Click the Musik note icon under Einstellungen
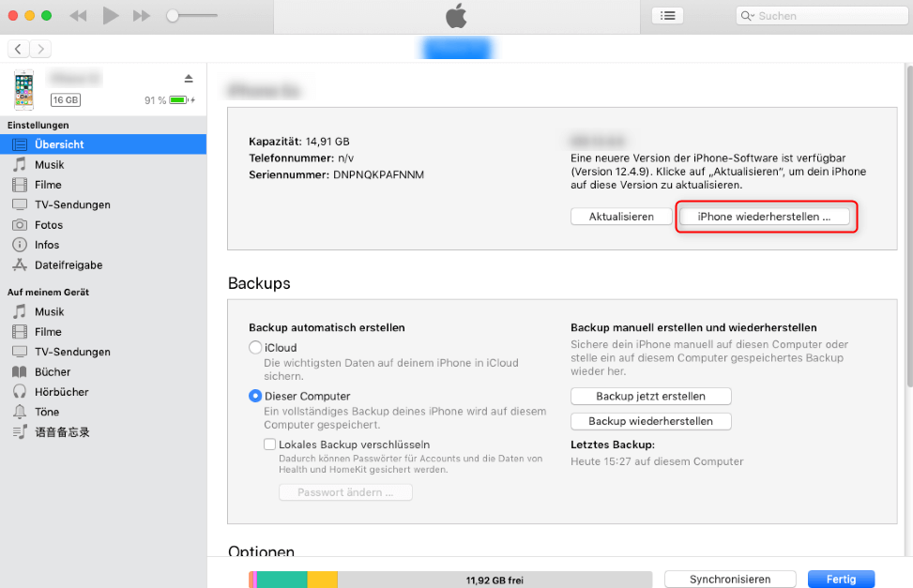Image resolution: width=913 pixels, height=588 pixels. (x=20, y=165)
